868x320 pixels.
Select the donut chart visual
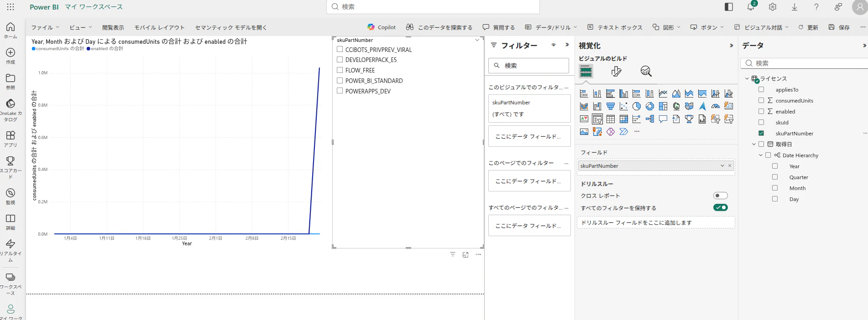click(x=650, y=106)
